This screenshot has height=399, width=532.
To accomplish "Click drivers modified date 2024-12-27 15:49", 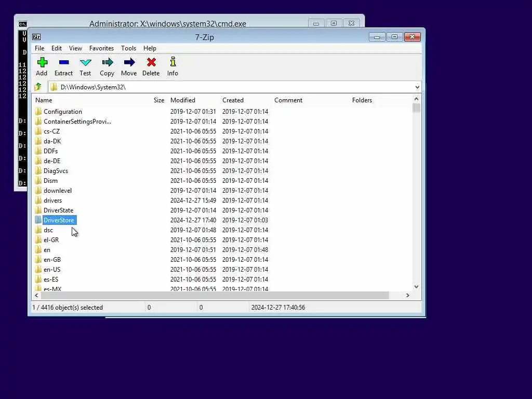I will (193, 200).
